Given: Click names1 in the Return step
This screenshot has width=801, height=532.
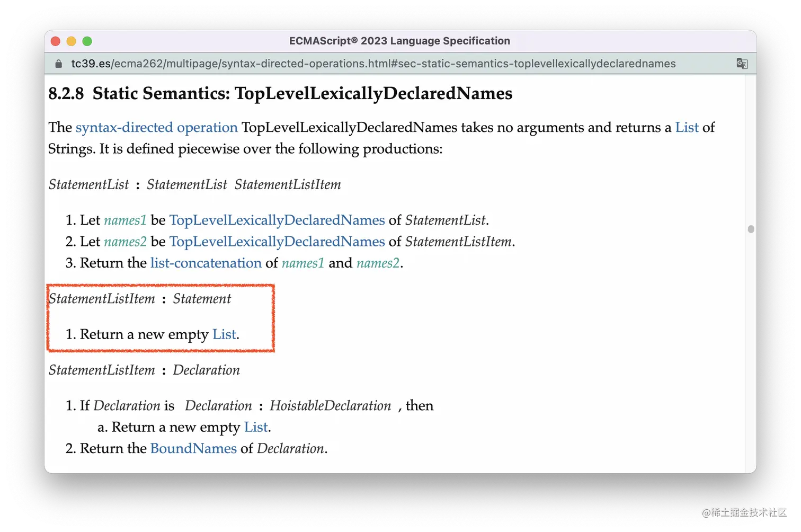Looking at the screenshot, I should point(303,263).
